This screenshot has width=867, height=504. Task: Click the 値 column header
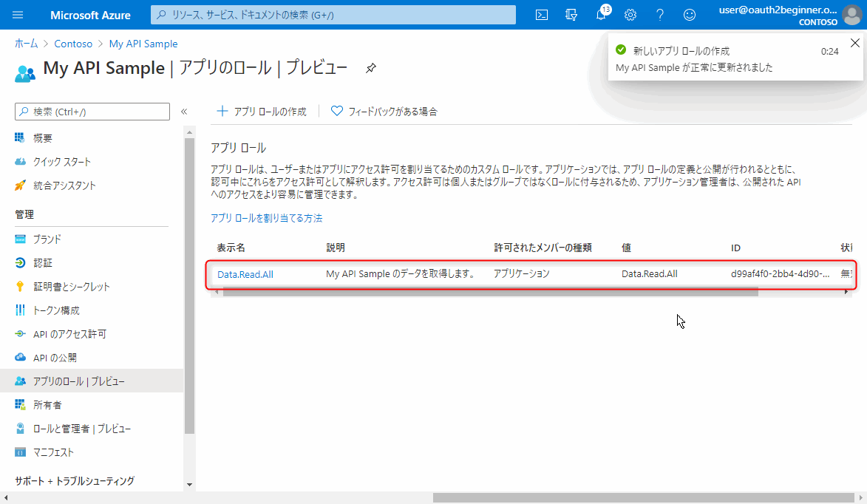point(627,248)
